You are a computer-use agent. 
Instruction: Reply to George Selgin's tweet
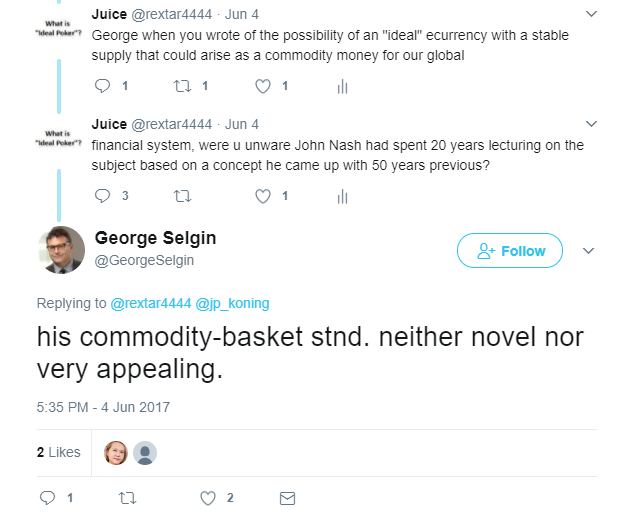click(x=47, y=498)
